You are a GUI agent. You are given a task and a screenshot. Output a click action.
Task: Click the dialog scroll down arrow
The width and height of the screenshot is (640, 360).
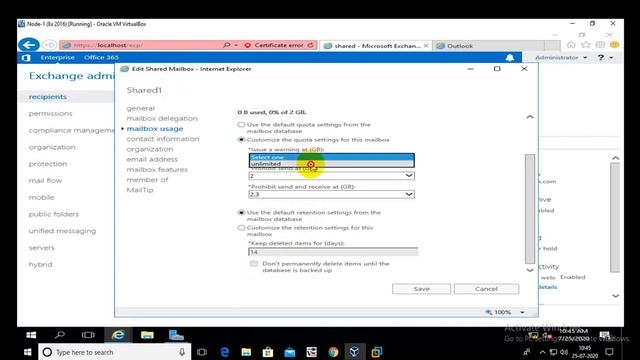pyautogui.click(x=530, y=270)
